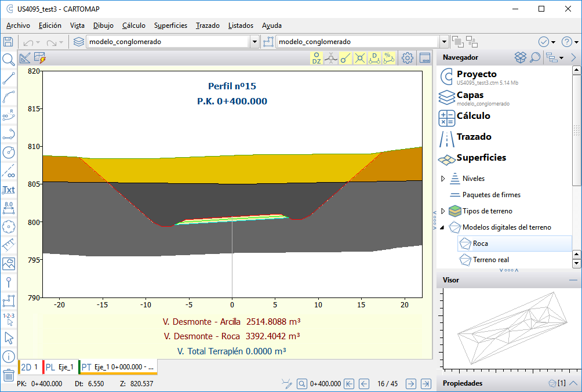Image resolution: width=582 pixels, height=392 pixels.
Task: Toggle the percent slope display button
Action: pos(390,58)
